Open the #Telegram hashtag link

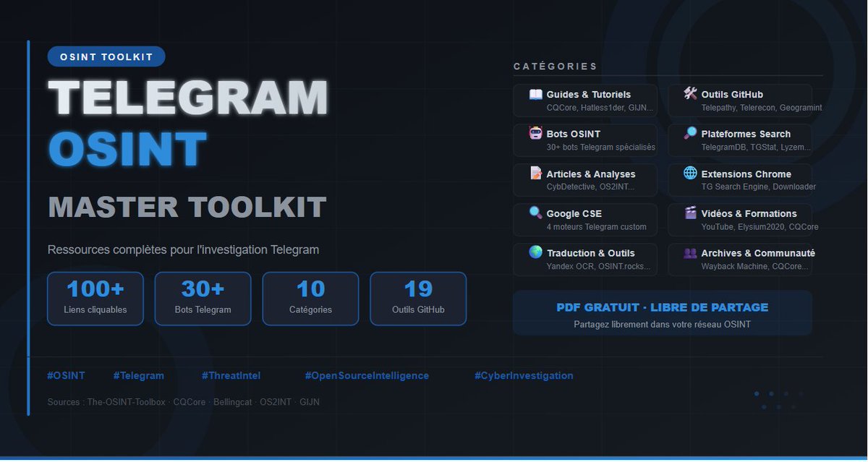(139, 375)
